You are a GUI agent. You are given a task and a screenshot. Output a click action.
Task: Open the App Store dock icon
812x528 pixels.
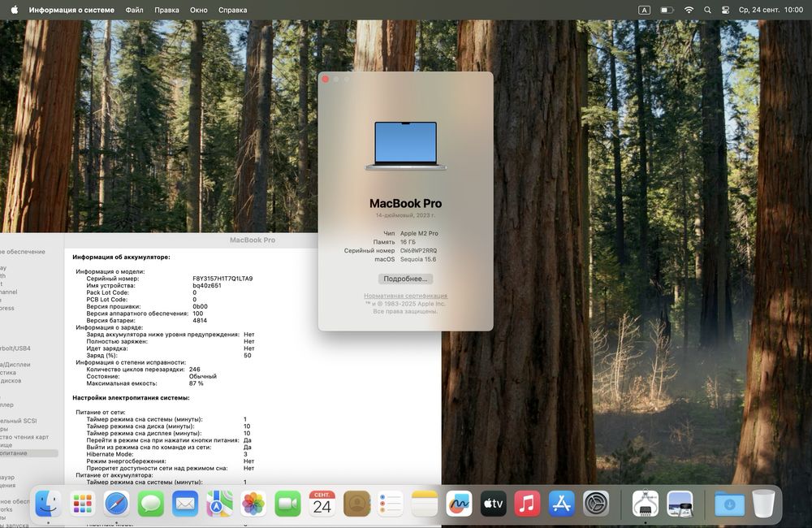[561, 503]
